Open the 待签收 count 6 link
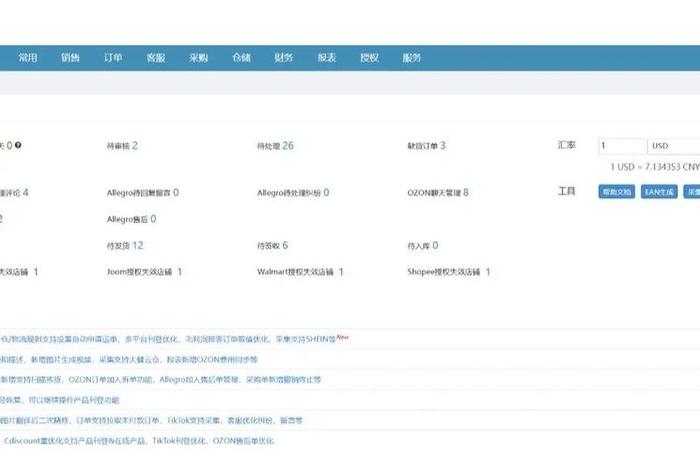This screenshot has width=700, height=470. tap(285, 245)
